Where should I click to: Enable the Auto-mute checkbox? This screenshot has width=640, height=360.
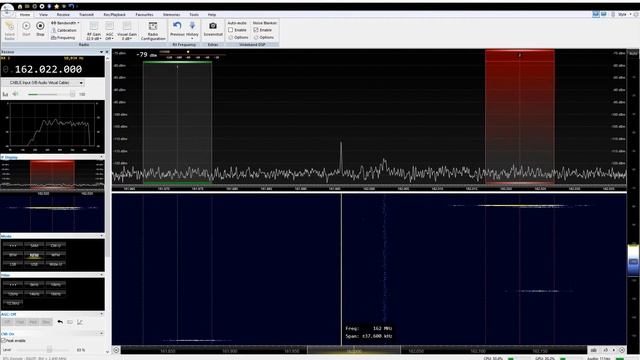click(231, 30)
